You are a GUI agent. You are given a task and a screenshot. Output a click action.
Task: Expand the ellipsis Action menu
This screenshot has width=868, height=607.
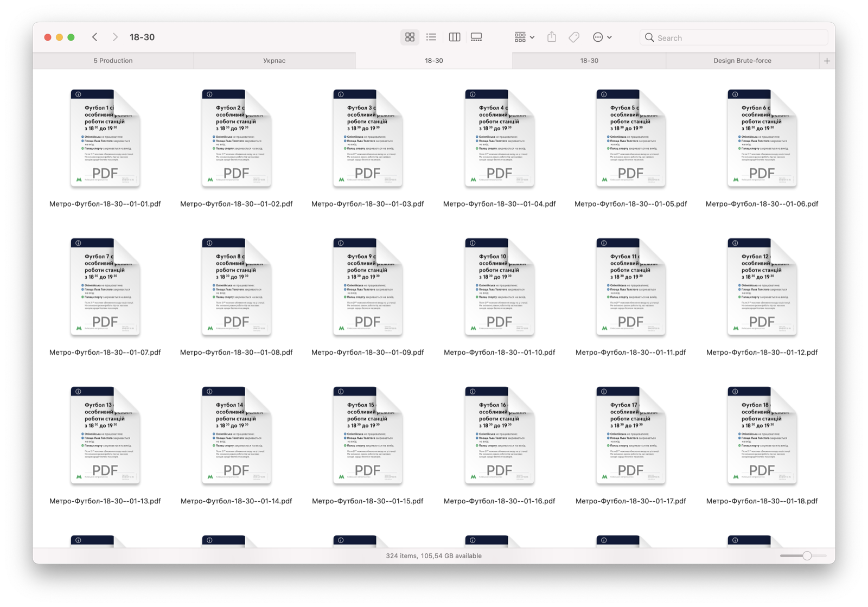602,37
